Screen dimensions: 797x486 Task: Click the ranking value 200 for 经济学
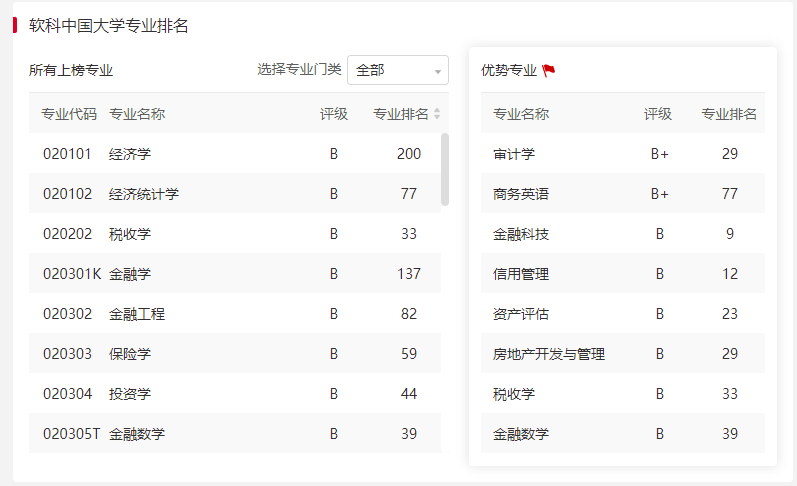409,154
